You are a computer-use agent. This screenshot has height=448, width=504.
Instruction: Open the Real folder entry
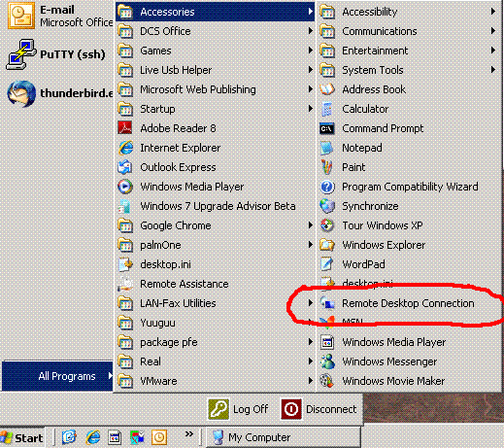pos(215,362)
